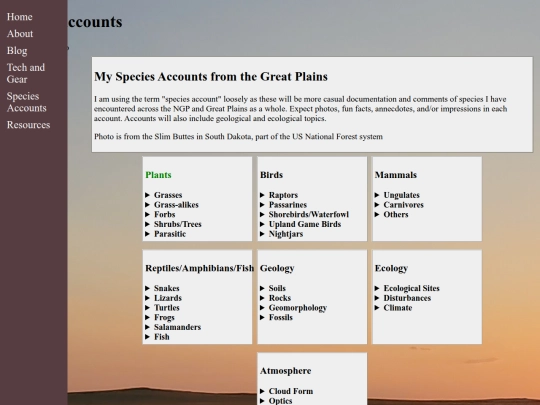Expand the Salamanders section
The width and height of the screenshot is (540, 405).
tap(173, 327)
